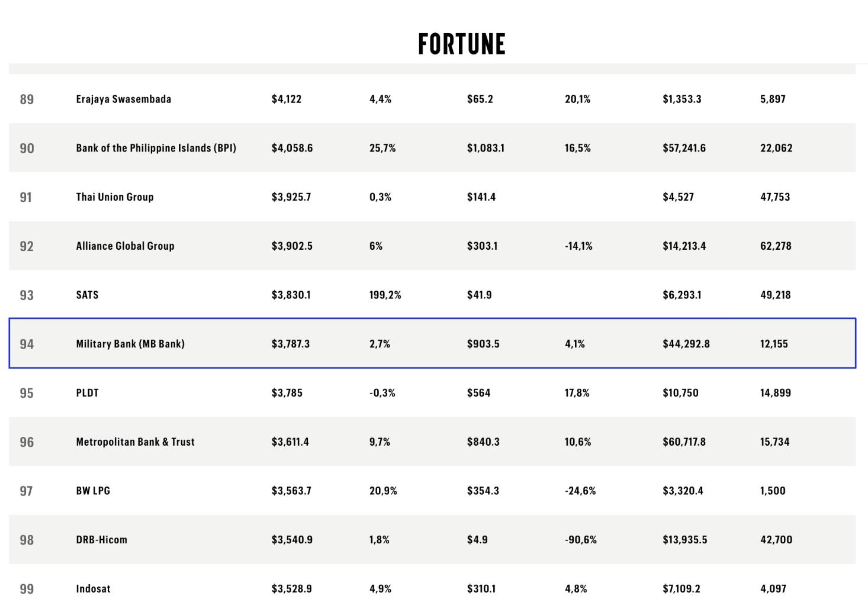Click assets value $57,241.6
Screen dimensions: 868x612
[684, 148]
